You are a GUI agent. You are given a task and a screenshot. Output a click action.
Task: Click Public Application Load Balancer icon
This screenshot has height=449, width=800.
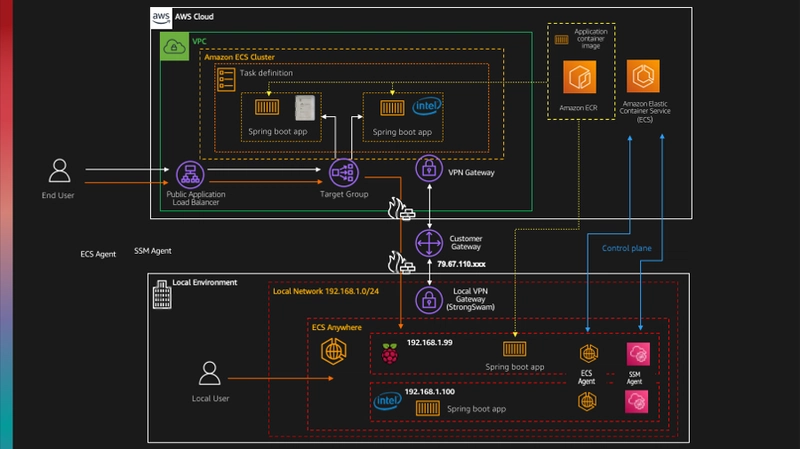(x=190, y=175)
